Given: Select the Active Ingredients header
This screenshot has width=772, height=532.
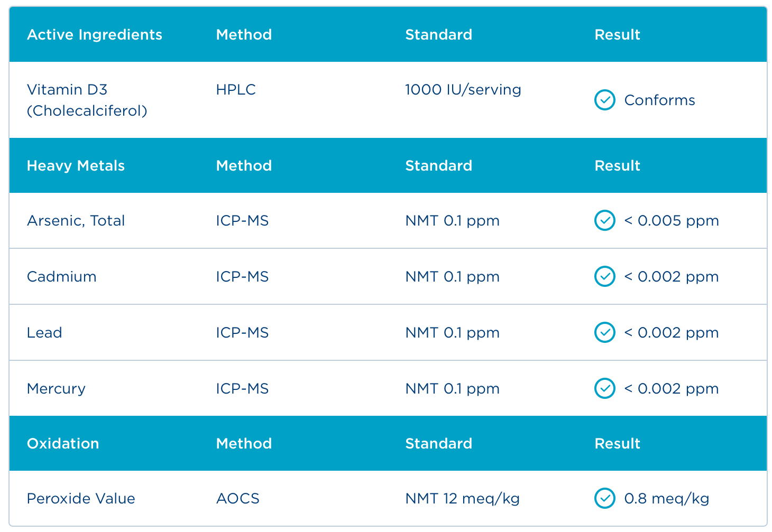Looking at the screenshot, I should (x=94, y=35).
